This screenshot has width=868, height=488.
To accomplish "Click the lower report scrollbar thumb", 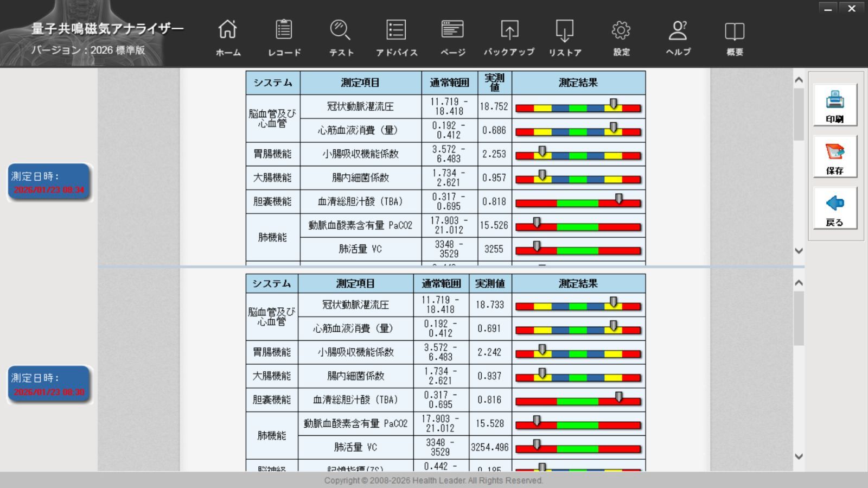I will click(799, 319).
